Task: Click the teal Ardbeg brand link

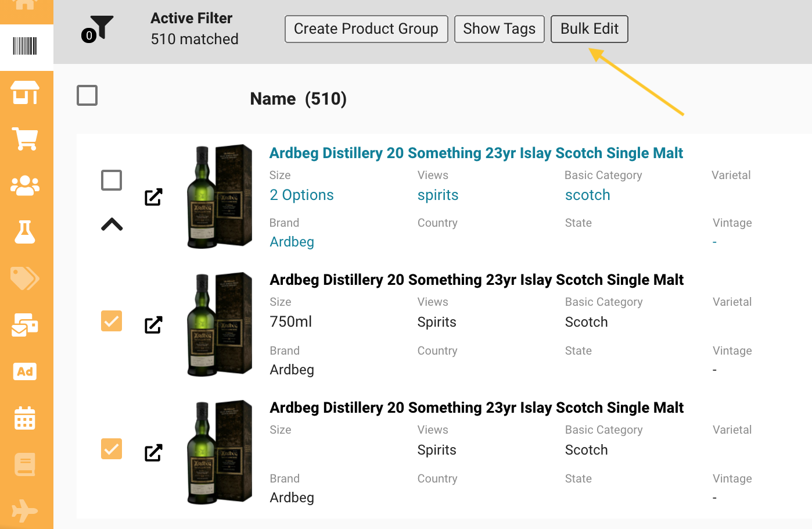Action: point(292,242)
